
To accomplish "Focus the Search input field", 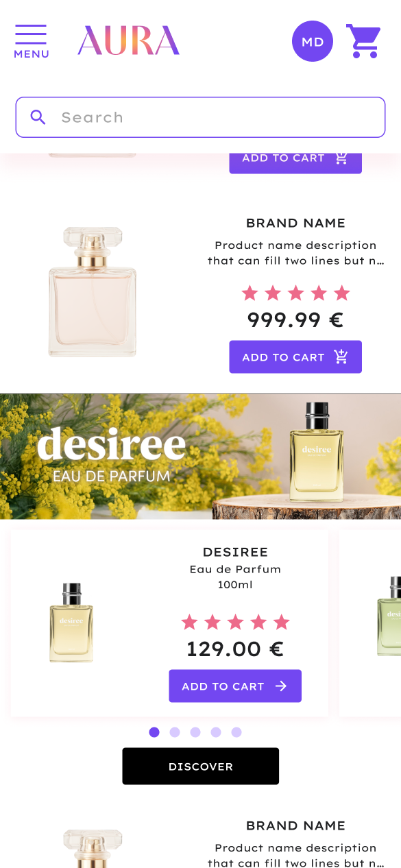I will [201, 117].
